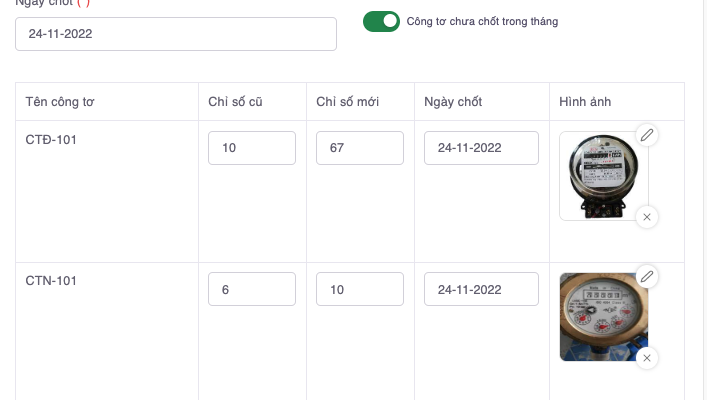This screenshot has height=400, width=707.
Task: Click the new index field for CTN-101
Action: coord(360,289)
